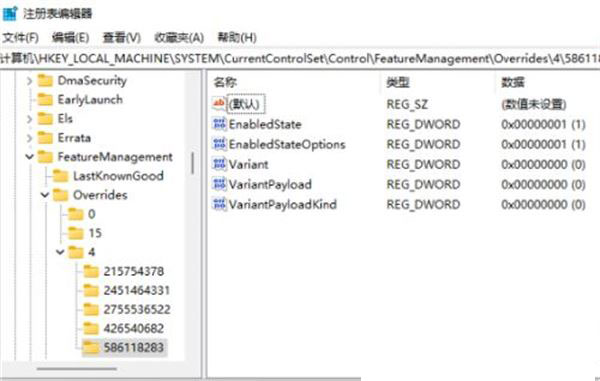This screenshot has width=600, height=381.
Task: Click the (数值未设置) data cell
Action: point(534,104)
